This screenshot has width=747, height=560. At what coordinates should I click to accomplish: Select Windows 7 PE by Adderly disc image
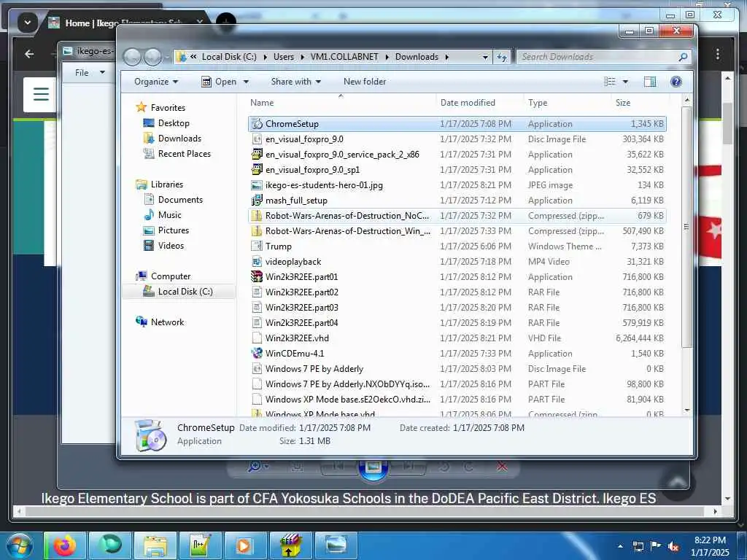click(457, 368)
